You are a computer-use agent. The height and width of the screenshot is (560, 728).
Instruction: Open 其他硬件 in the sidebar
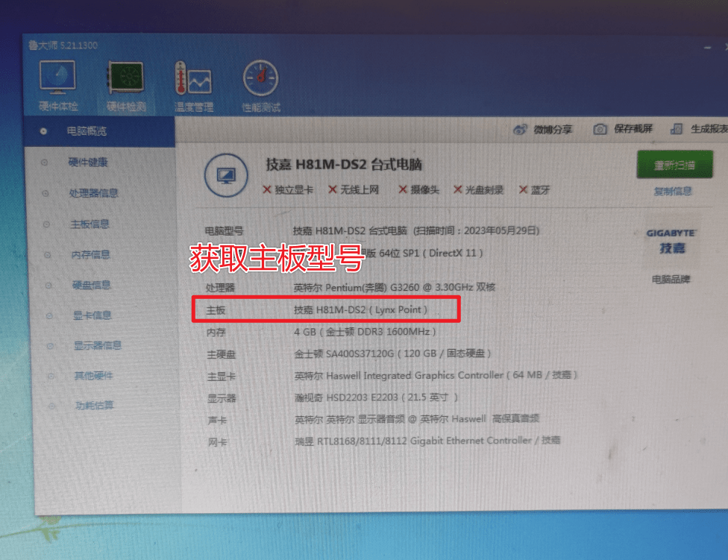pyautogui.click(x=94, y=375)
